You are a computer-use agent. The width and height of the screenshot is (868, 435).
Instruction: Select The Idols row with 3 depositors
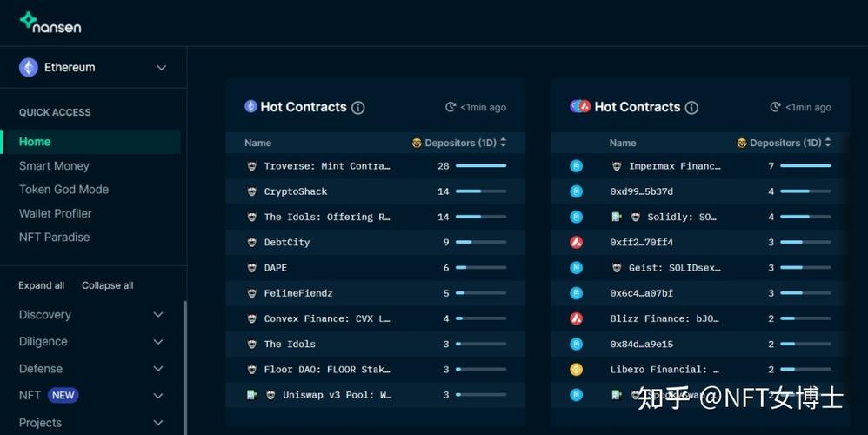click(376, 345)
